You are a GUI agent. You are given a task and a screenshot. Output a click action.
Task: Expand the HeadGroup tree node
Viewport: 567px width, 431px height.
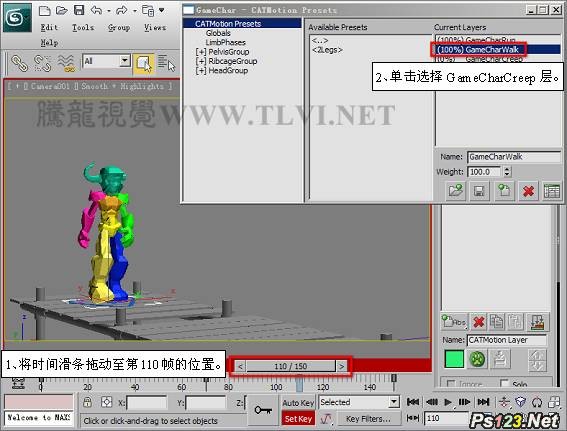(x=201, y=71)
